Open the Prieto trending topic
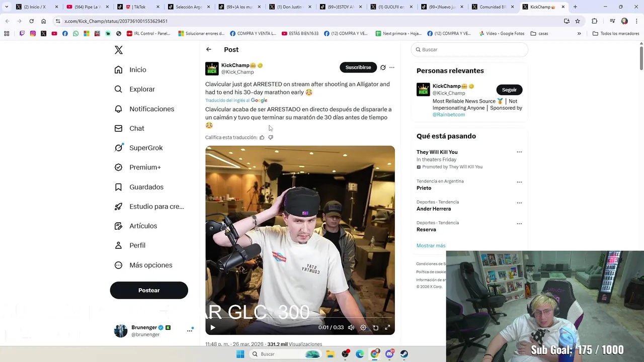644x362 pixels. (424, 188)
